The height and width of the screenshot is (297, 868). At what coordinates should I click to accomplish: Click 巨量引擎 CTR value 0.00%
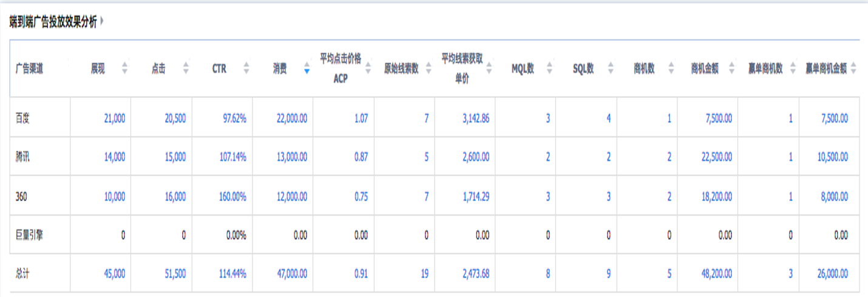point(236,235)
